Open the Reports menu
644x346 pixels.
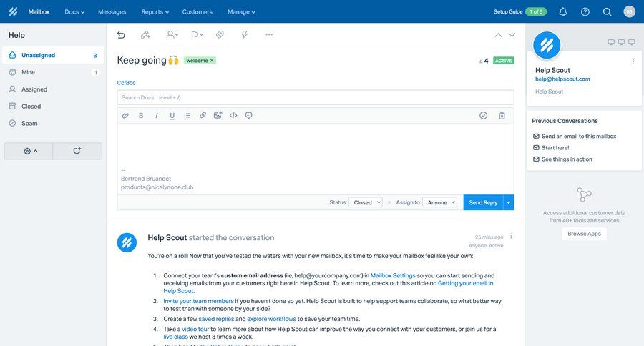coord(155,12)
